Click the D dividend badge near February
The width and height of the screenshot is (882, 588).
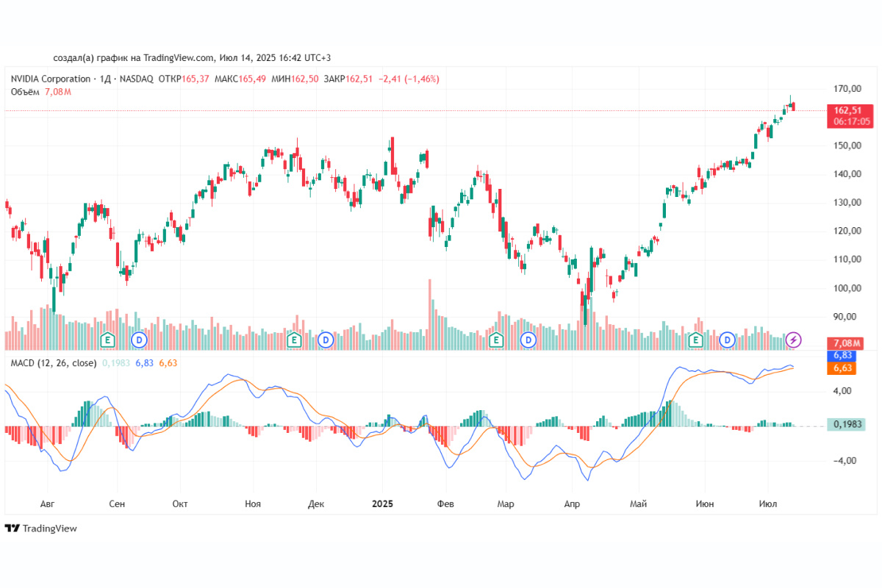click(x=527, y=340)
